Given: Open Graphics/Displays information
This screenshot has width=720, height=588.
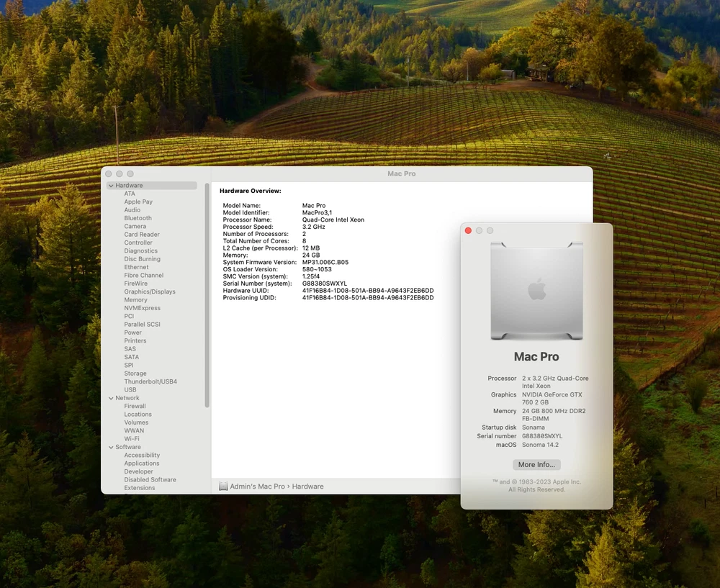Looking at the screenshot, I should pyautogui.click(x=150, y=292).
